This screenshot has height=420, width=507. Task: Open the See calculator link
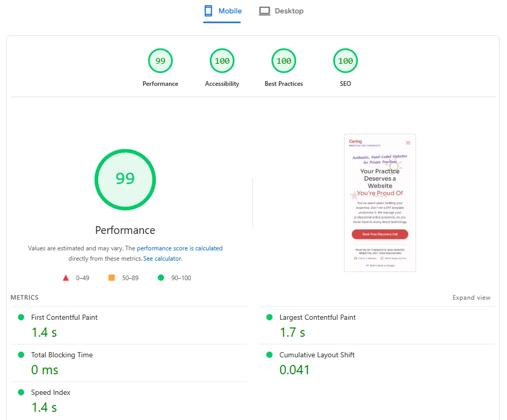tap(162, 259)
